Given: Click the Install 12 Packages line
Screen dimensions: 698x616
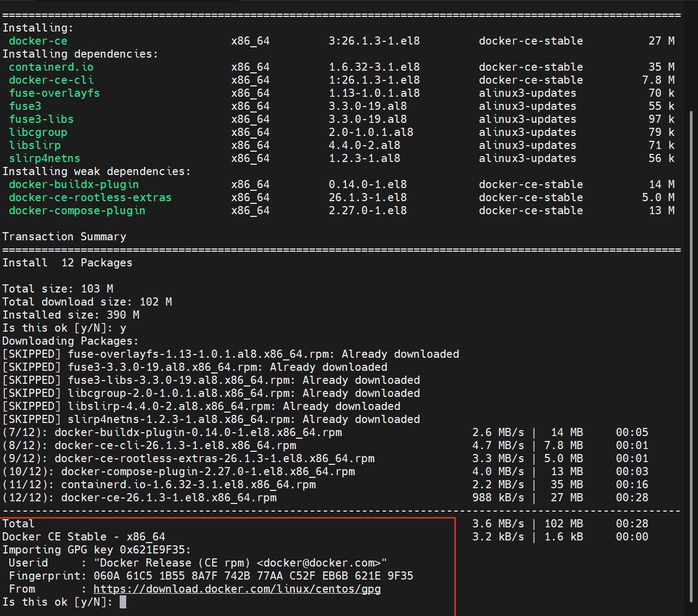Looking at the screenshot, I should tap(67, 263).
